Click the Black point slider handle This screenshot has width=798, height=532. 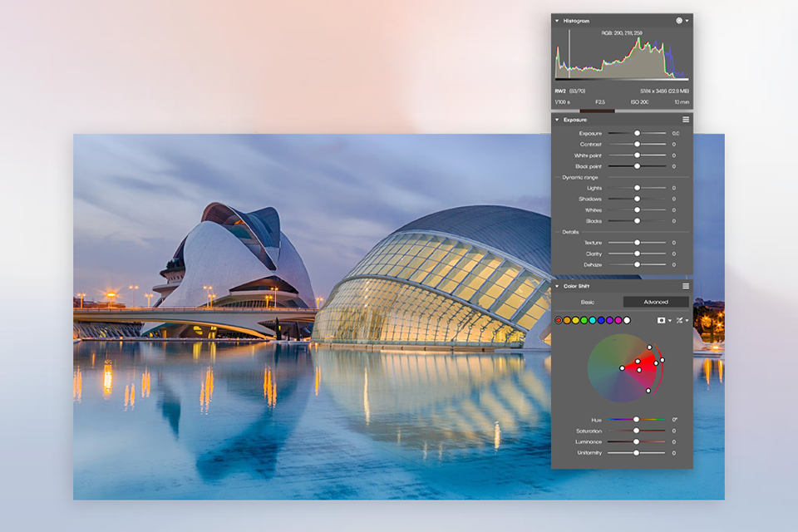coord(638,166)
